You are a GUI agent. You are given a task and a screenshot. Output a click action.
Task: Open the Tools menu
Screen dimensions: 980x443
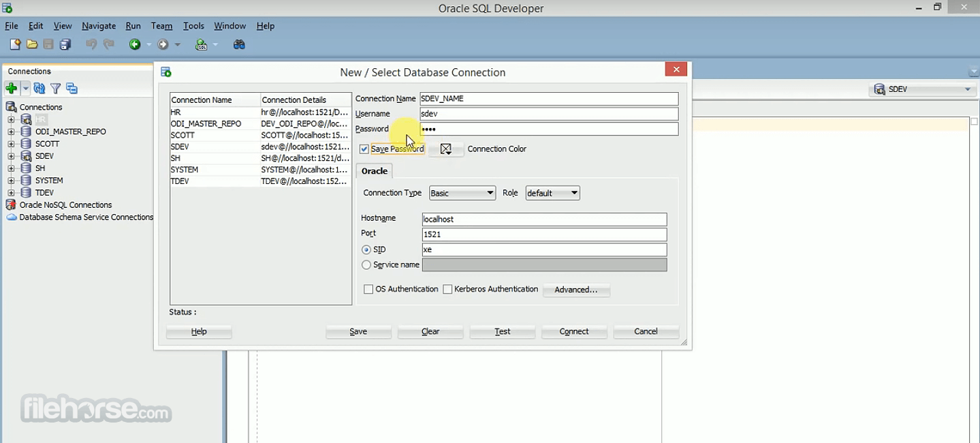click(x=193, y=26)
